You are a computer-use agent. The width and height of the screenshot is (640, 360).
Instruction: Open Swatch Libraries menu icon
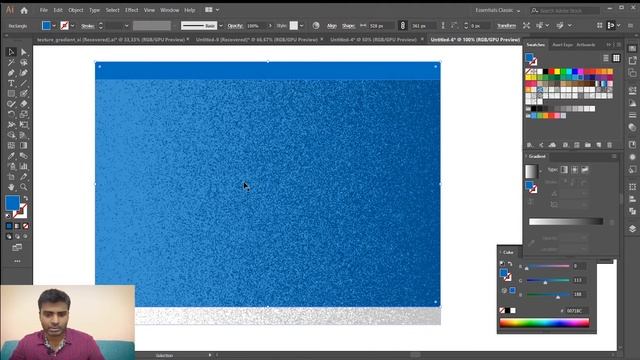(530, 145)
